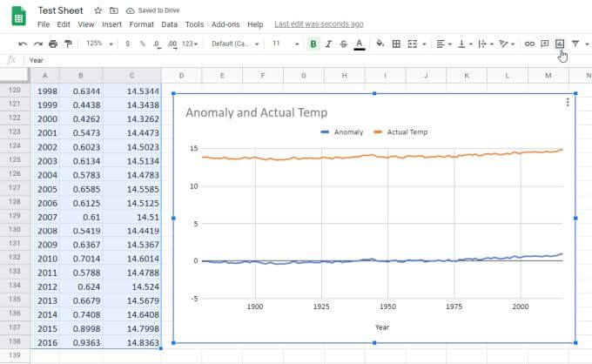Open the Insert menu
Viewport: 592px width, 364px height.
click(111, 24)
